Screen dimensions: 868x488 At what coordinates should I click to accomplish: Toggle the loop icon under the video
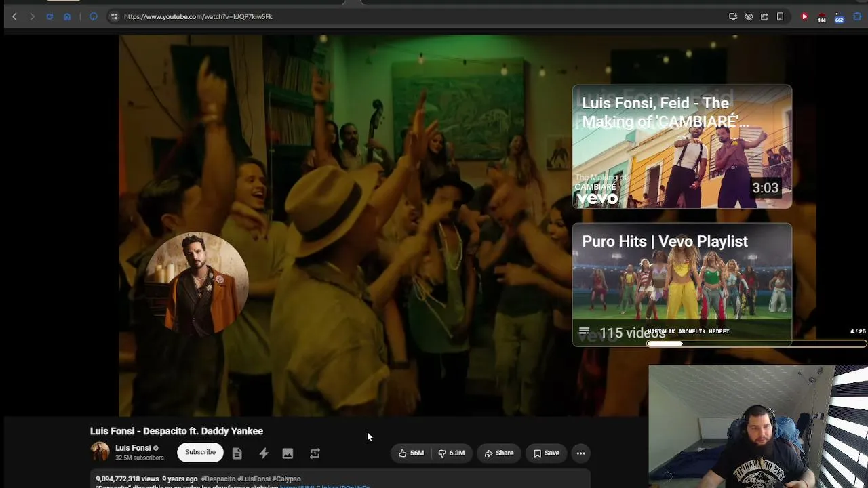pos(315,453)
